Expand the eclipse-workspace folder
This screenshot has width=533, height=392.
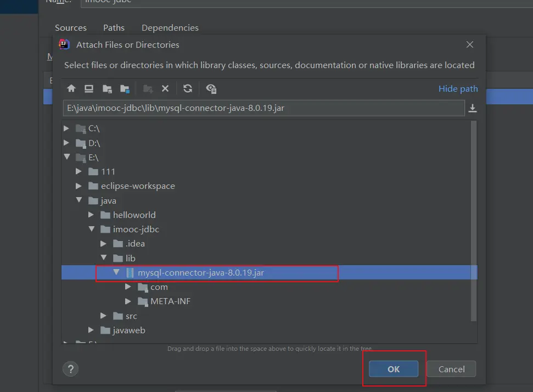pyautogui.click(x=78, y=186)
